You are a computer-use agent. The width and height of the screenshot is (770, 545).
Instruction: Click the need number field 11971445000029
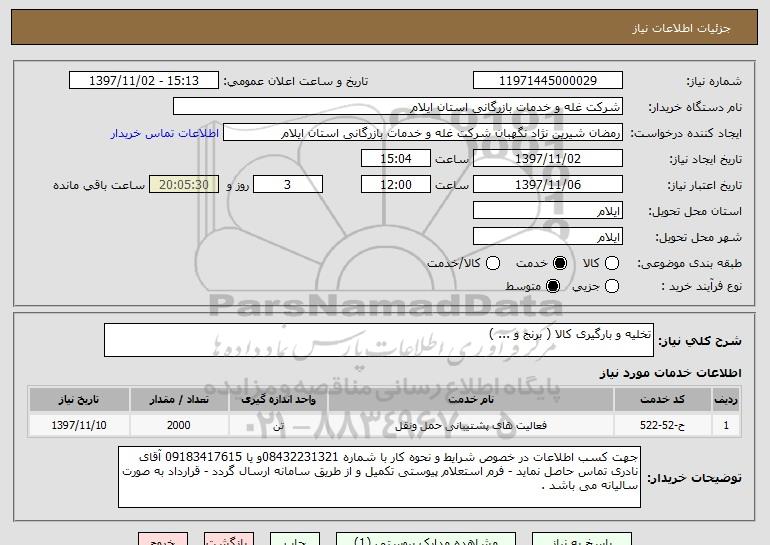[548, 81]
